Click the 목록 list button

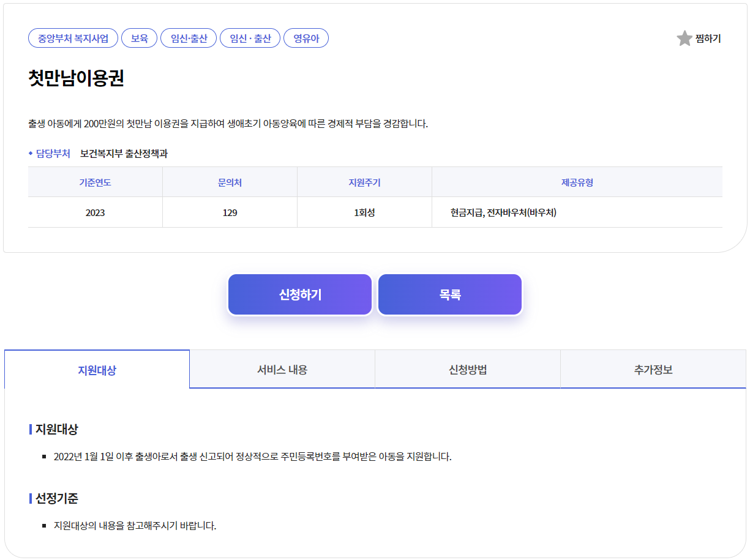[449, 294]
